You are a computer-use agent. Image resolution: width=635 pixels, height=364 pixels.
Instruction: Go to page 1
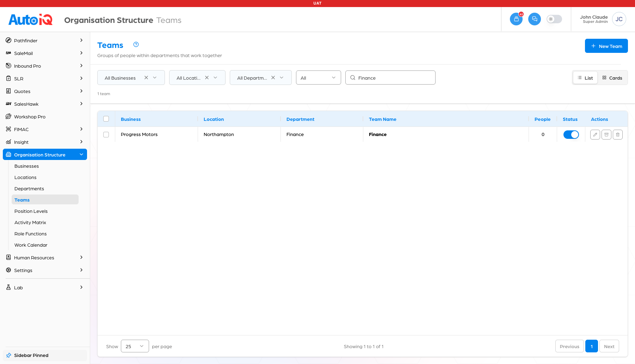click(592, 346)
